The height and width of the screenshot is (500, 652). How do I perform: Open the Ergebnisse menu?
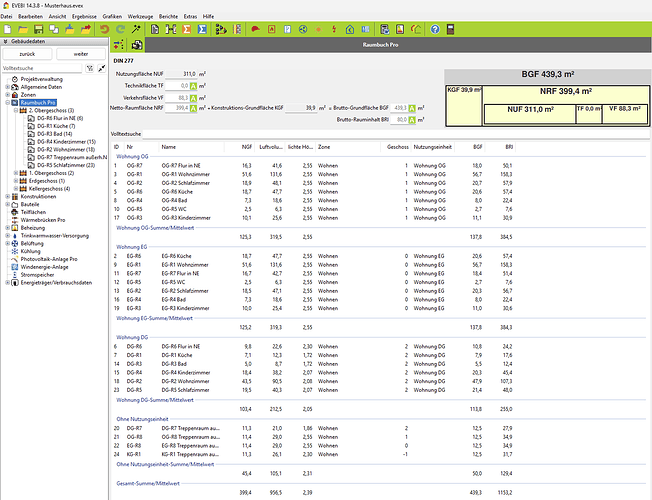click(x=84, y=17)
